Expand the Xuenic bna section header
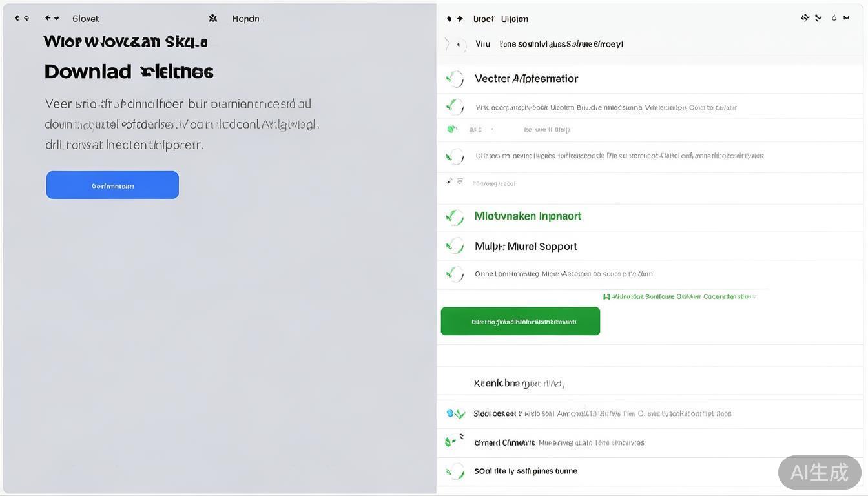Image resolution: width=868 pixels, height=496 pixels. [x=519, y=383]
